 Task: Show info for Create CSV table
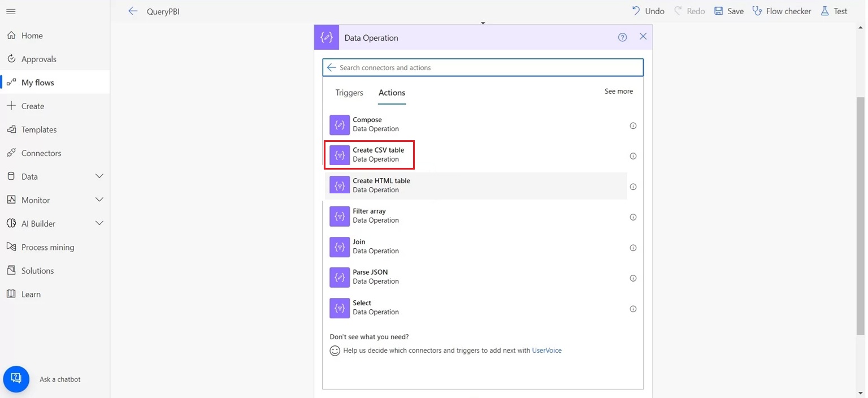(633, 156)
